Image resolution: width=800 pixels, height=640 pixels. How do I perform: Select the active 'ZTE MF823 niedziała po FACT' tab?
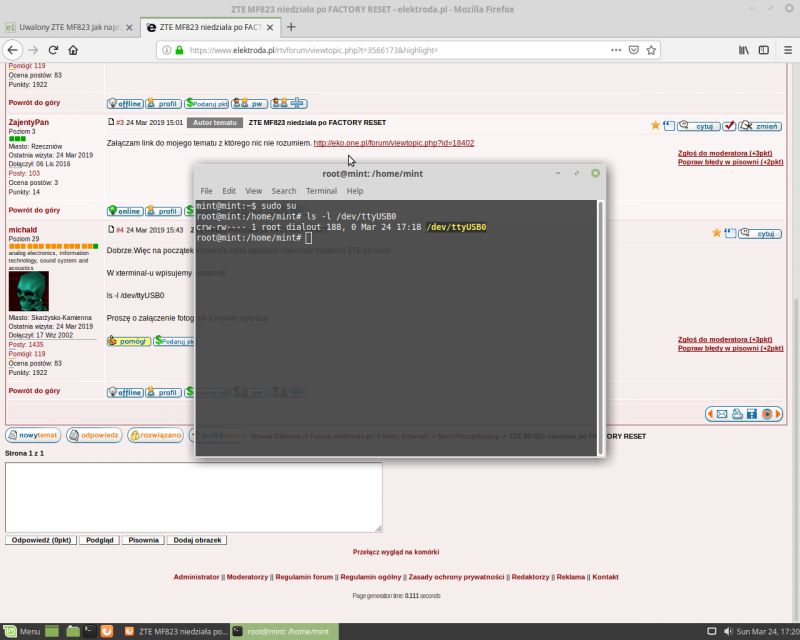[x=210, y=27]
